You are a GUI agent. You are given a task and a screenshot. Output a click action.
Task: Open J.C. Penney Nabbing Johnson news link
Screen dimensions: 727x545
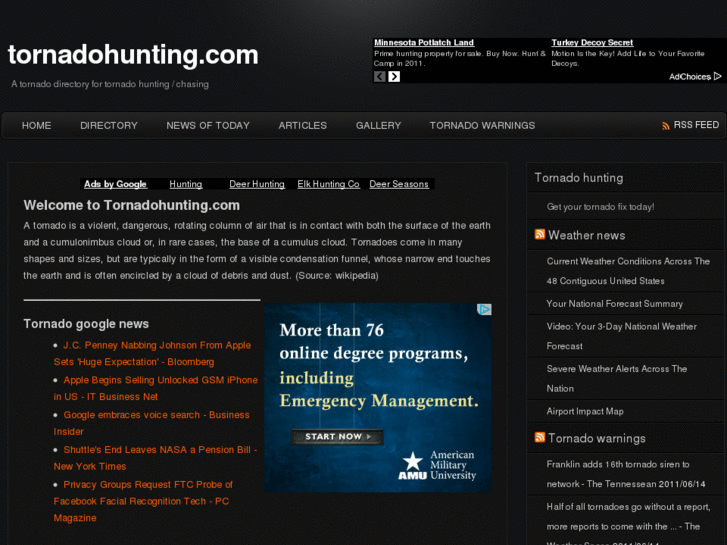click(x=153, y=353)
